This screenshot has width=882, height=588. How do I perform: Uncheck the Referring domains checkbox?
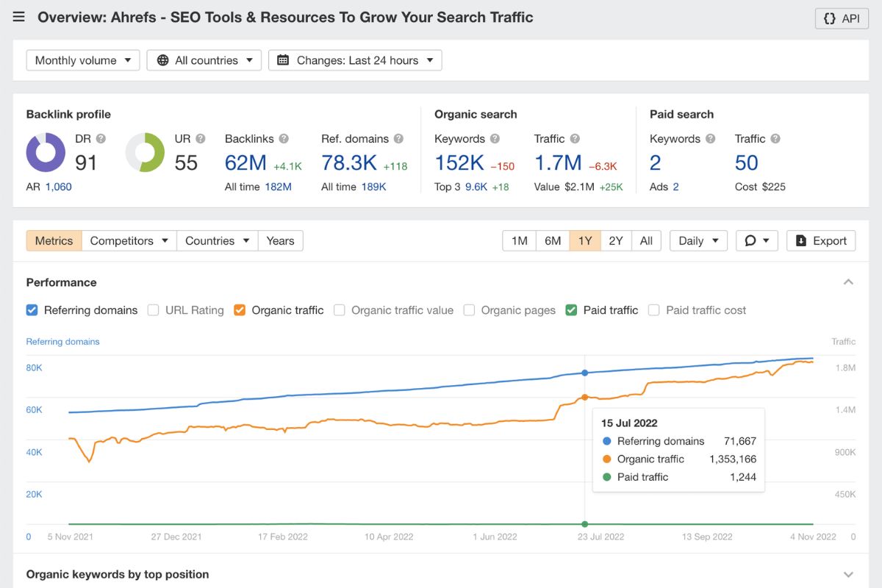[x=32, y=310]
